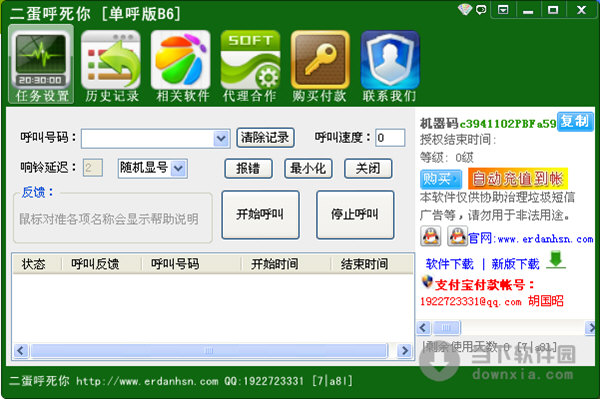This screenshot has width=600, height=399.
Task: Click the blue 购买 button
Action: coord(441,179)
